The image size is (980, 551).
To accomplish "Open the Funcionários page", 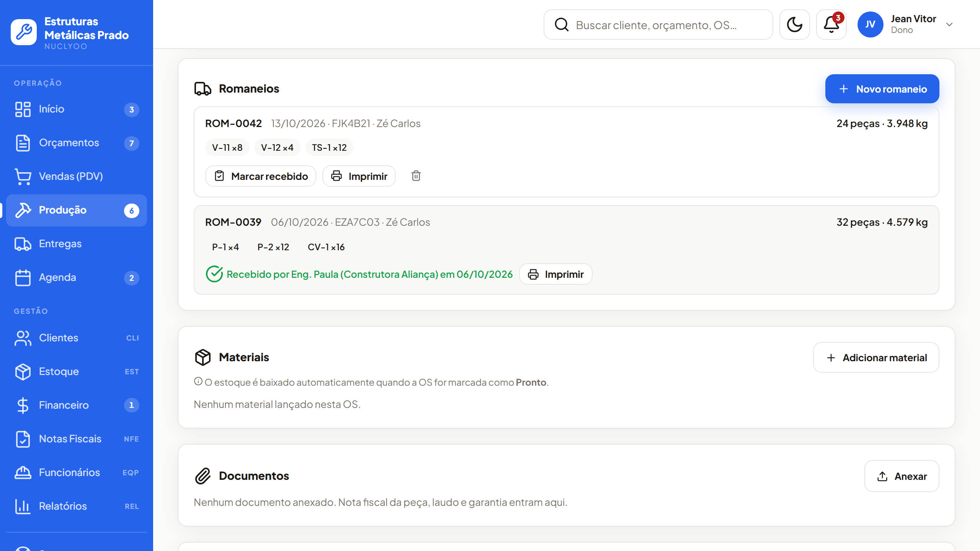I will click(77, 473).
